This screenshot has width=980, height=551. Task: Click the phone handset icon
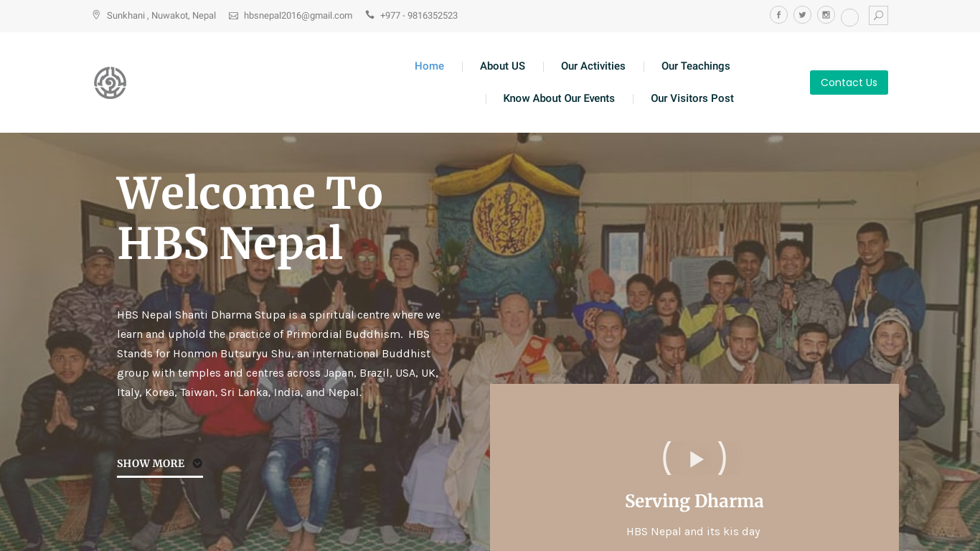tap(369, 14)
